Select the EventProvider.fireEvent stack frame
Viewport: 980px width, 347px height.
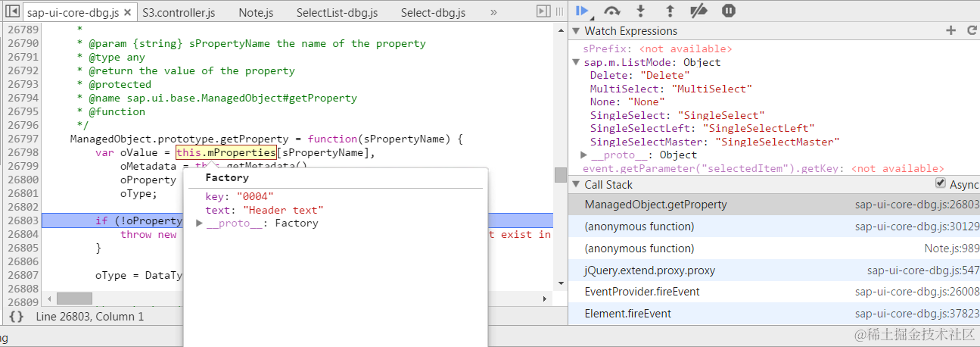click(x=774, y=292)
